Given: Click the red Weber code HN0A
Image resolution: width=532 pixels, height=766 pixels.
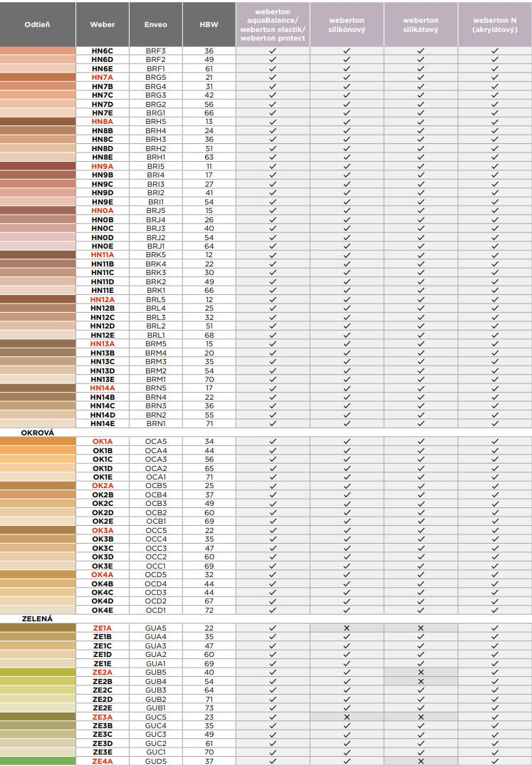Looking at the screenshot, I should [x=103, y=210].
